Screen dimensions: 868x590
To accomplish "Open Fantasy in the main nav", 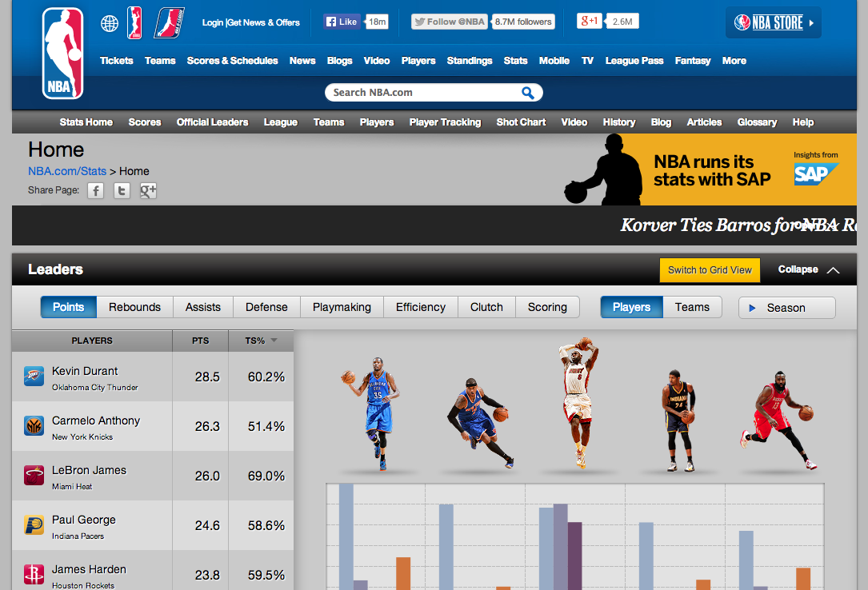I will pos(693,61).
